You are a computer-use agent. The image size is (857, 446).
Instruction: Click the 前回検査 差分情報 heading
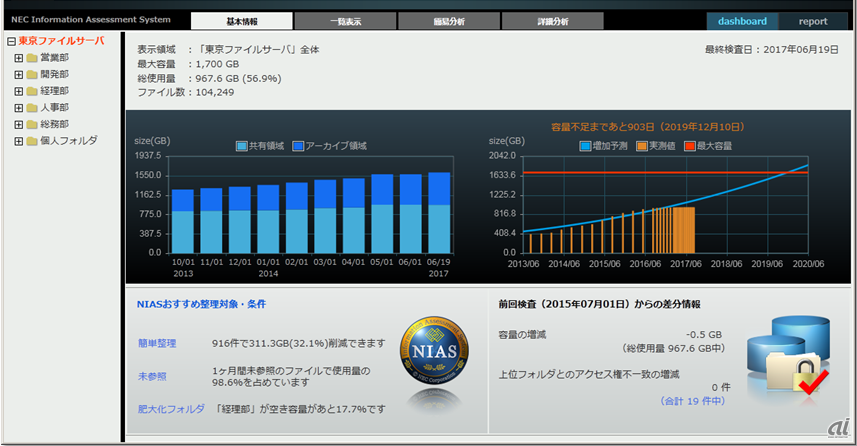coord(599,304)
